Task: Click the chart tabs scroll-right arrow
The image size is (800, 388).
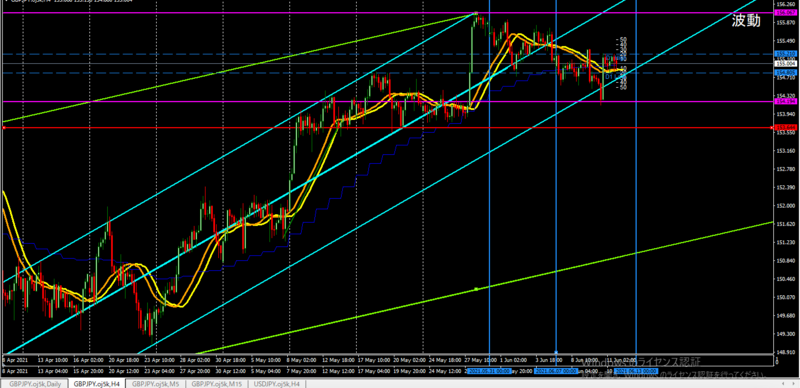Action: click(x=793, y=383)
